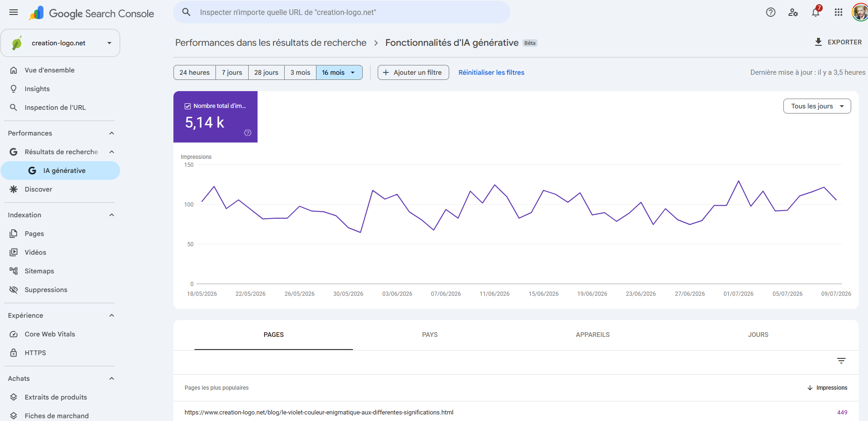This screenshot has width=868, height=421.
Task: Open Discover in the sidebar
Action: (x=60, y=189)
